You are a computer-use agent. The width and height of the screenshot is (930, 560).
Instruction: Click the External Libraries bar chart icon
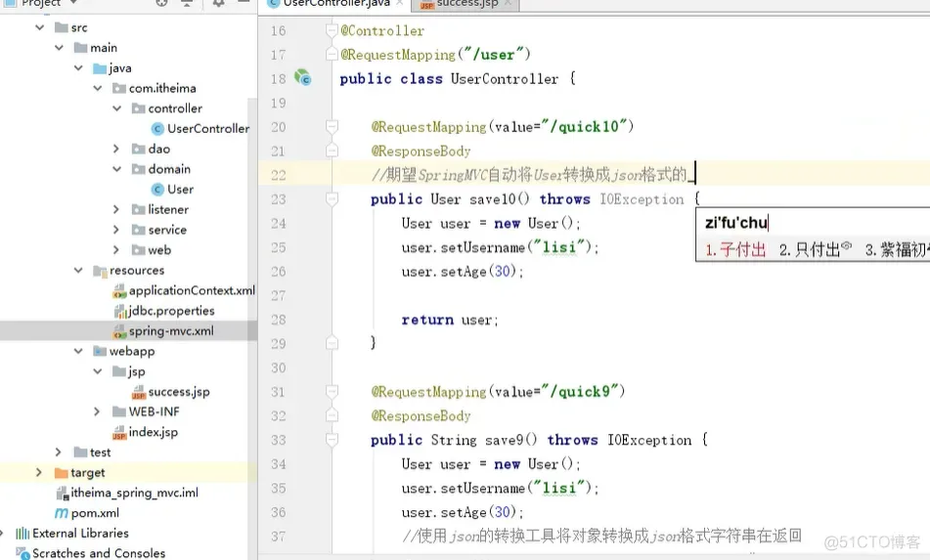[22, 534]
